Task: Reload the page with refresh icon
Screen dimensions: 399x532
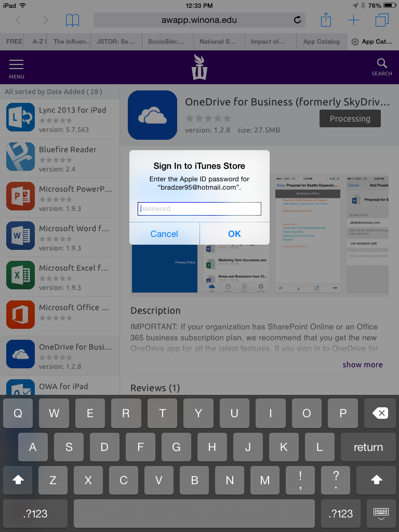Action: [297, 20]
